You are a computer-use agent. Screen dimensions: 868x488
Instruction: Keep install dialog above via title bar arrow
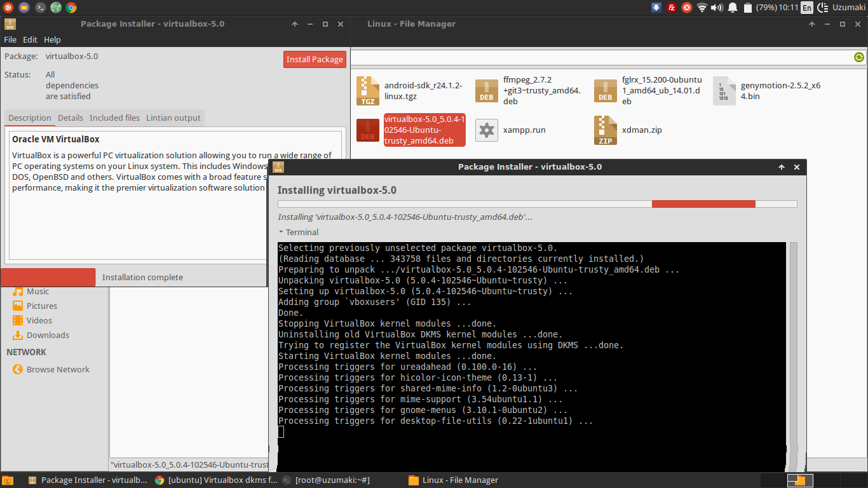[782, 167]
